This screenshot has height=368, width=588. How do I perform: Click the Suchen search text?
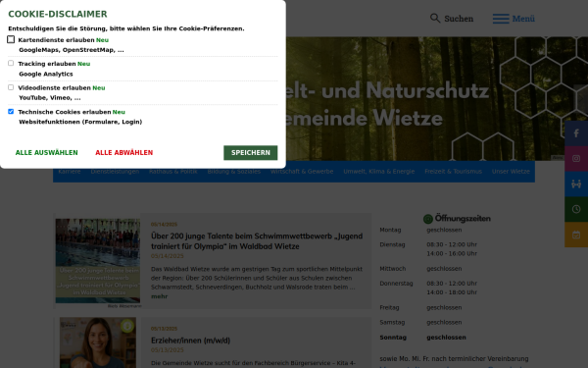click(x=459, y=19)
